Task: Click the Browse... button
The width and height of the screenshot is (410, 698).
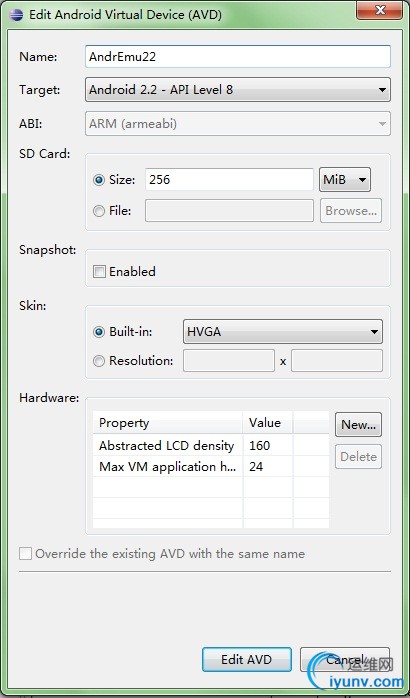Action: click(x=351, y=211)
